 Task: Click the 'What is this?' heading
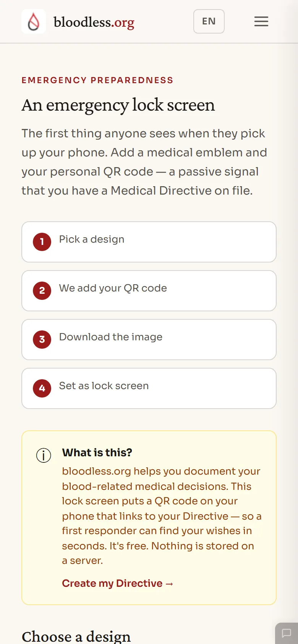pos(97,452)
